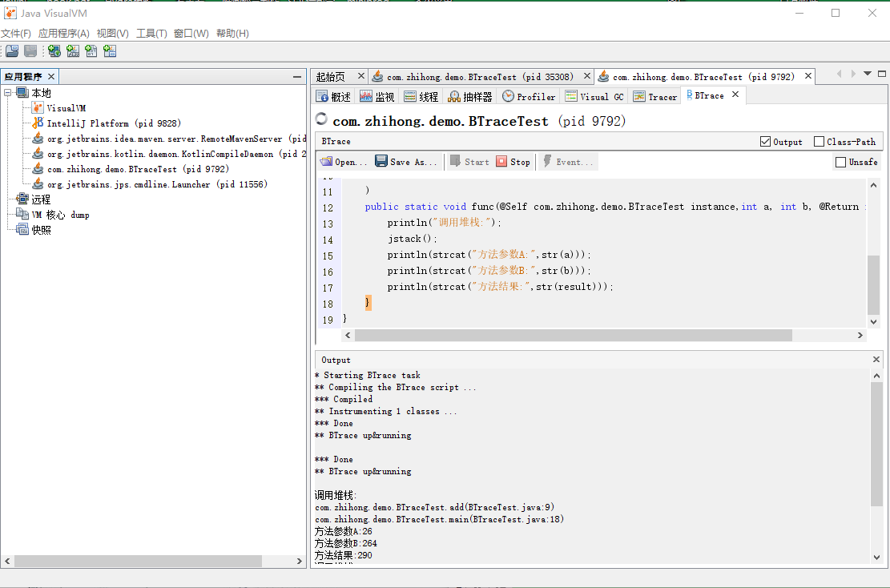Click Add JMX Connection toolbar icon
The width and height of the screenshot is (890, 588).
coord(73,51)
